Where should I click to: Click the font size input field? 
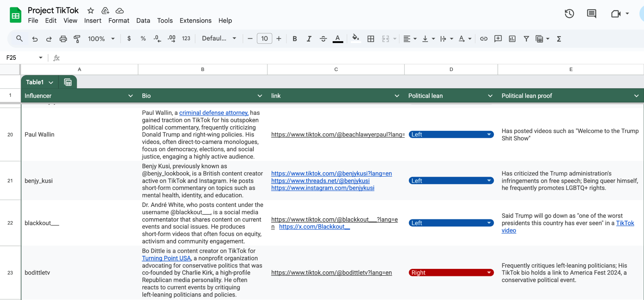(264, 39)
